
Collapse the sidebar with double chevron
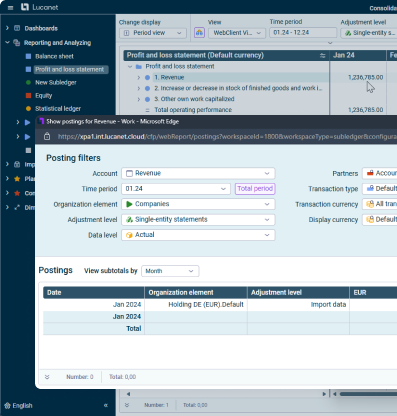point(106,406)
